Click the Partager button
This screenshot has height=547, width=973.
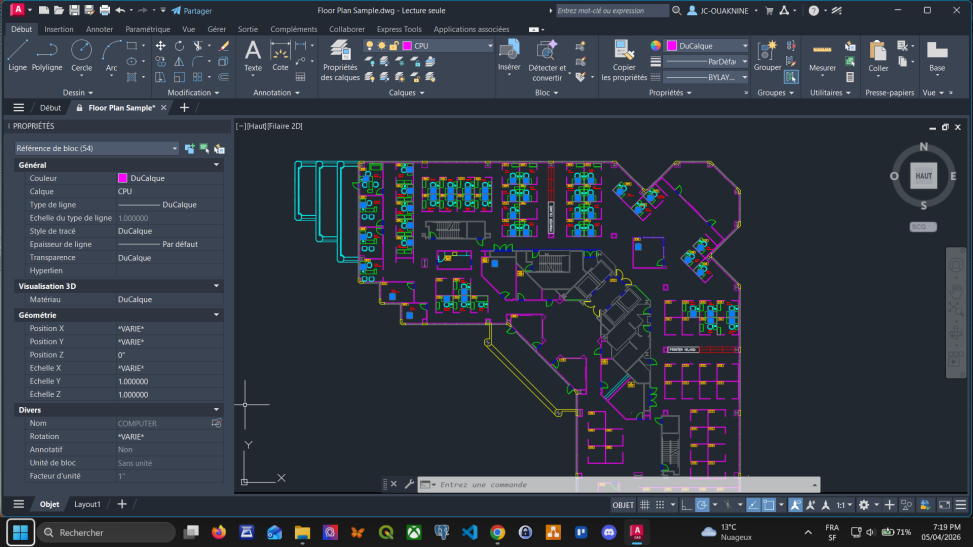click(x=190, y=10)
